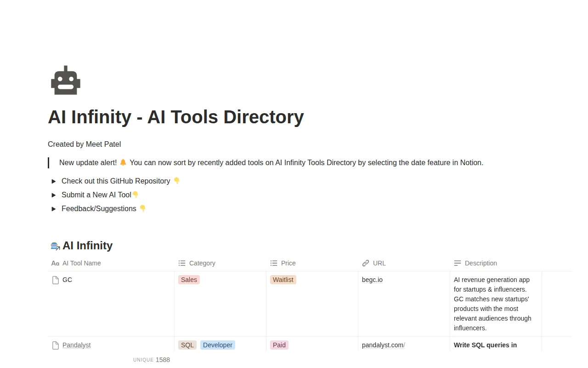This screenshot has width=588, height=368.
Task: Open the Description column header menu
Action: tap(496, 264)
